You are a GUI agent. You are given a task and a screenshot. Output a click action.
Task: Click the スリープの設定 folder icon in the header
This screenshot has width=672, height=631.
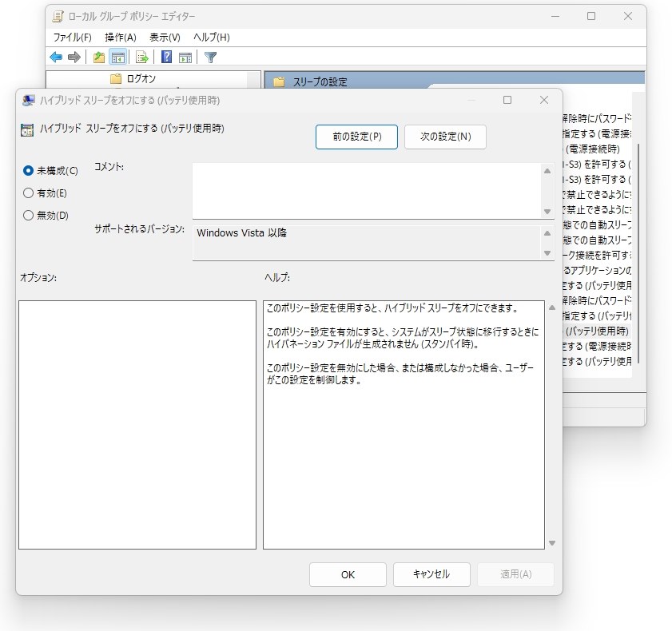[279, 81]
